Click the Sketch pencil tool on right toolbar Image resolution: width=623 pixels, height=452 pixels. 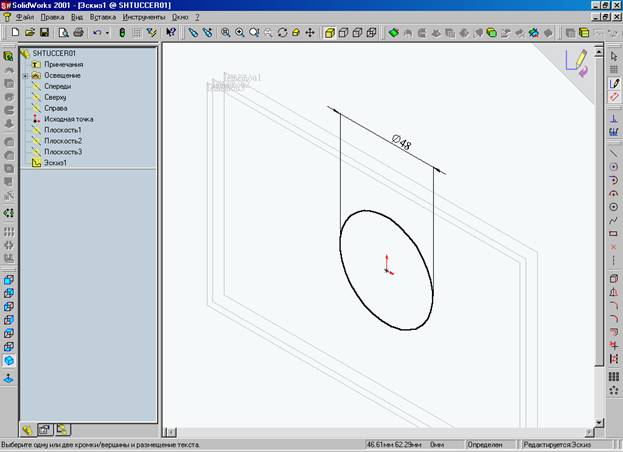click(614, 83)
